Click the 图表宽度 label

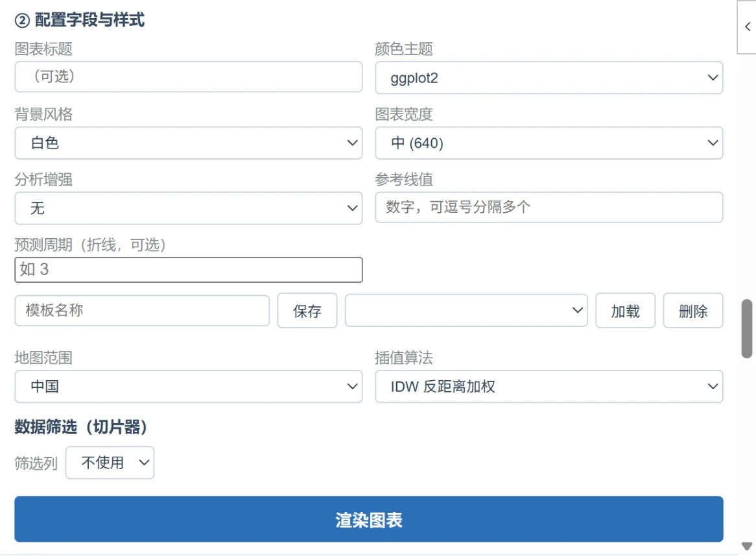coord(404,114)
